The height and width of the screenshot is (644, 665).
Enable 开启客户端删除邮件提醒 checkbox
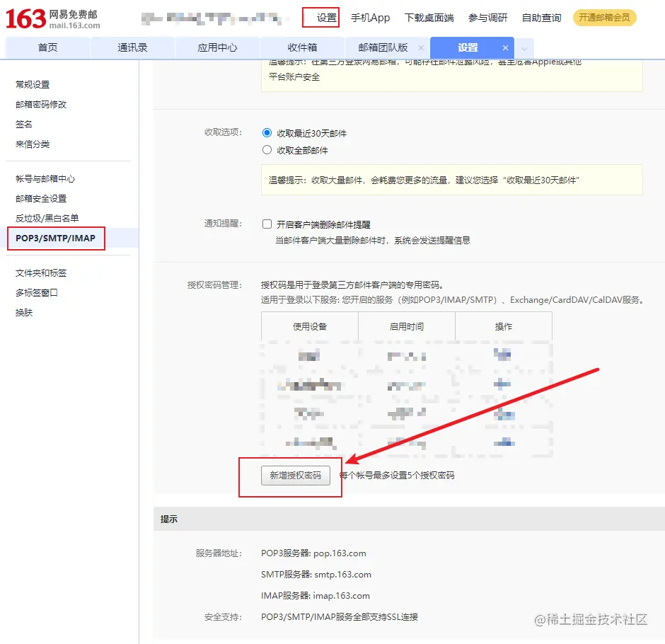point(267,224)
